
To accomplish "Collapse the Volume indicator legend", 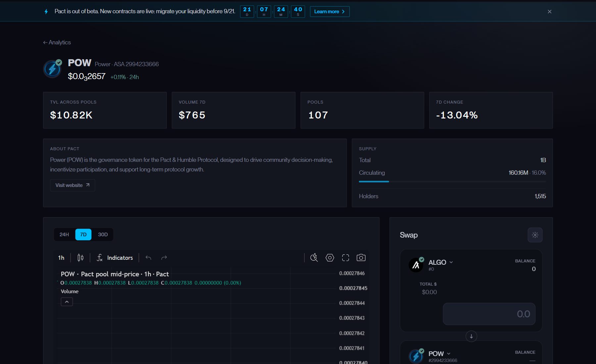I will coord(67,302).
